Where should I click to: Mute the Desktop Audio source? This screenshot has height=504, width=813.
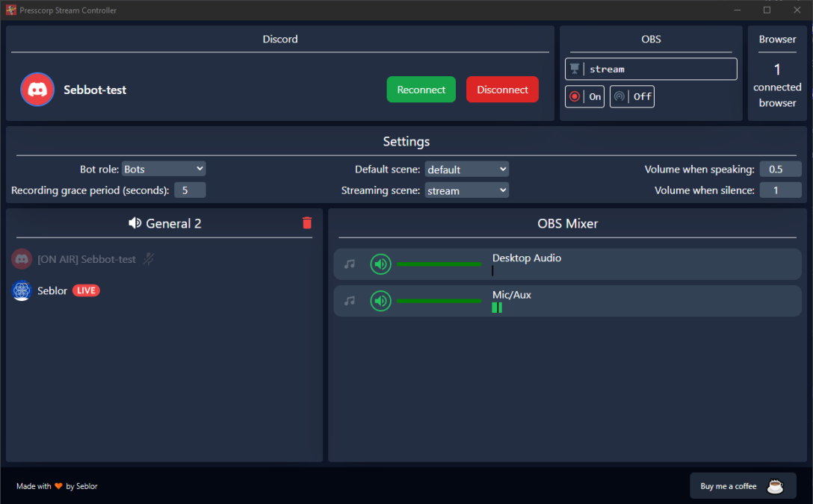click(x=380, y=264)
